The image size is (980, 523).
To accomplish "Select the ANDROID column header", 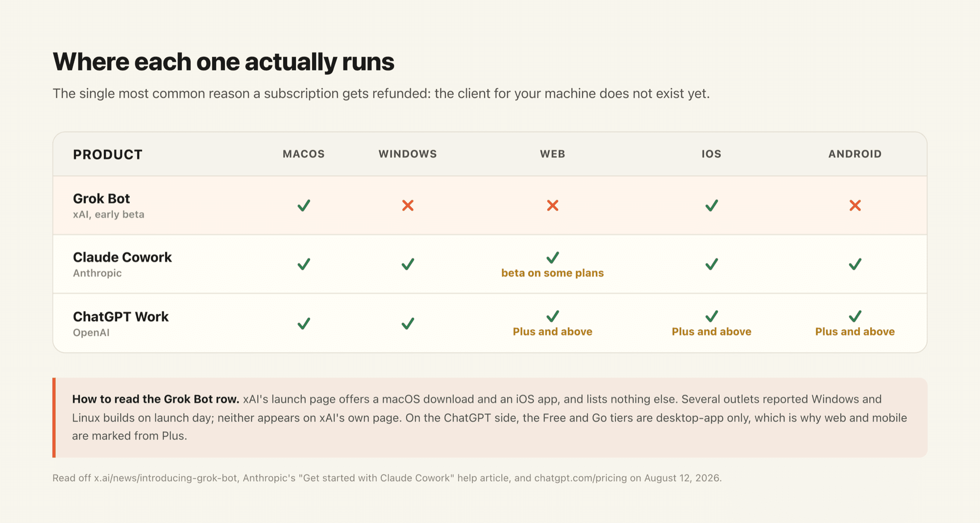I will (x=855, y=154).
